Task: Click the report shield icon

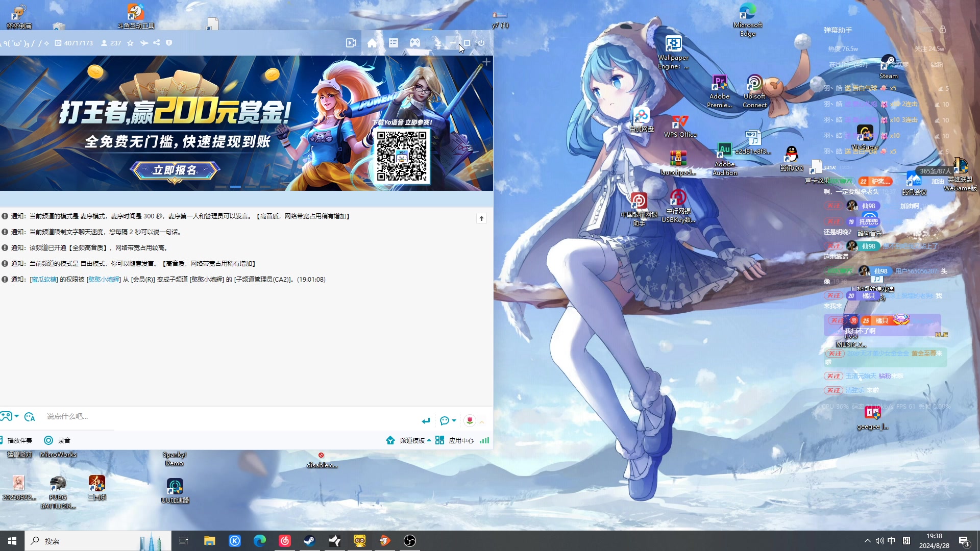Action: tap(169, 43)
